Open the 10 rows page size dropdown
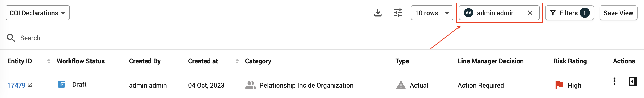The image size is (644, 98). [432, 13]
